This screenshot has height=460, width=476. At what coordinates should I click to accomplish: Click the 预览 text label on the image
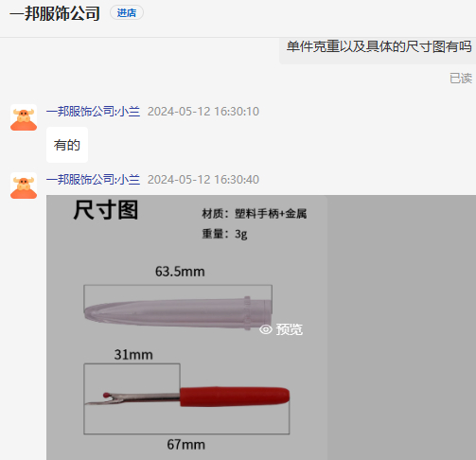coord(290,329)
